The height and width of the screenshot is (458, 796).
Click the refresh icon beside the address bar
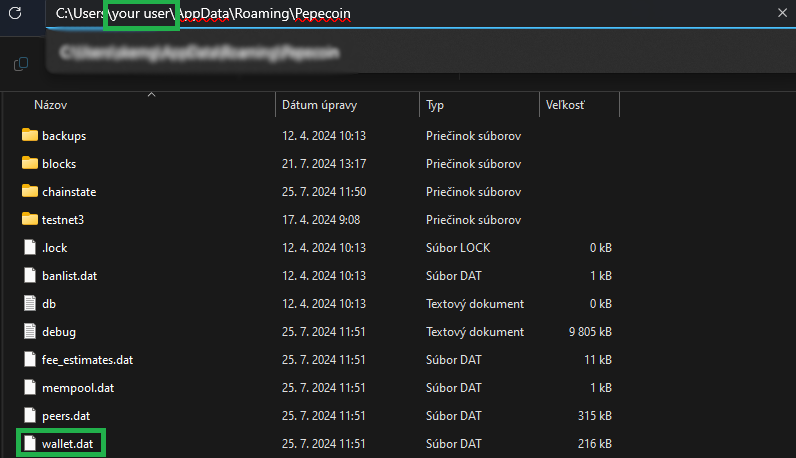(x=15, y=13)
